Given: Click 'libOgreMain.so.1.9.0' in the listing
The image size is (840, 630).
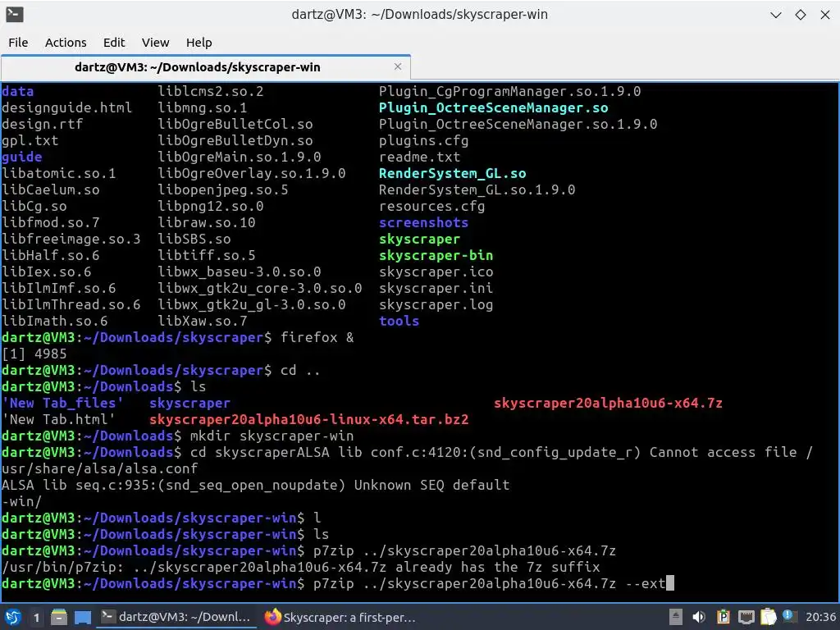Looking at the screenshot, I should pyautogui.click(x=240, y=157).
